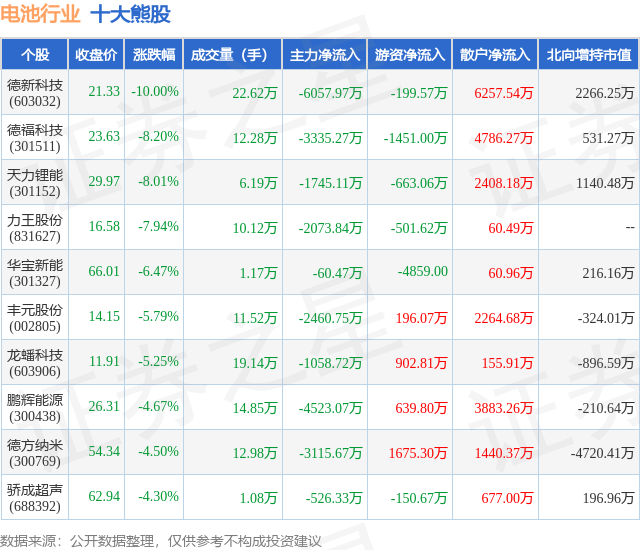Click northbound value -4720.41万

pos(602,453)
